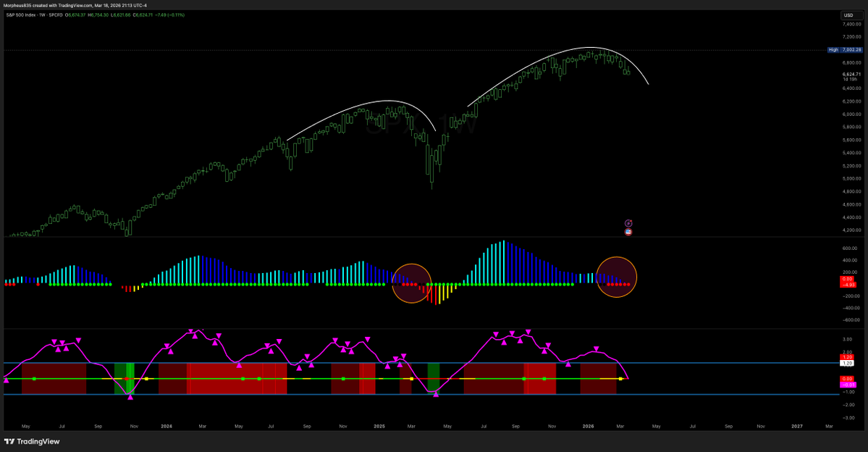Viewport: 868px width, 452px height.
Task: Click the 2027 label on time axis
Action: tap(797, 427)
